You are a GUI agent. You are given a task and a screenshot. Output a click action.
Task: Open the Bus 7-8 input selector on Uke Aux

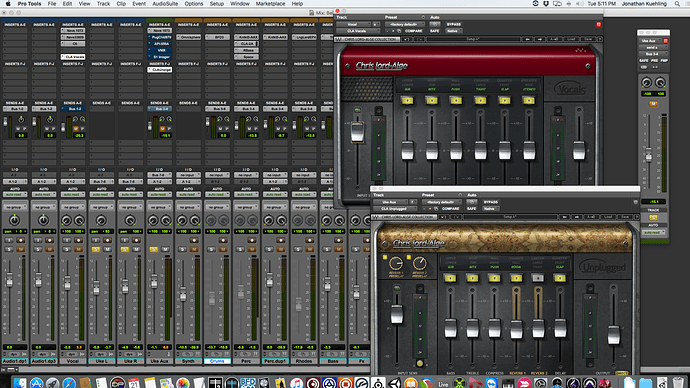(x=159, y=175)
